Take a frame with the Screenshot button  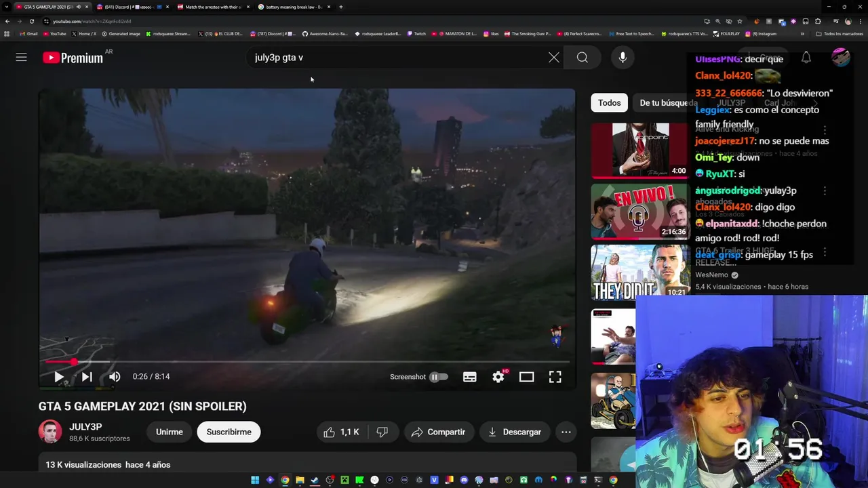[408, 377]
